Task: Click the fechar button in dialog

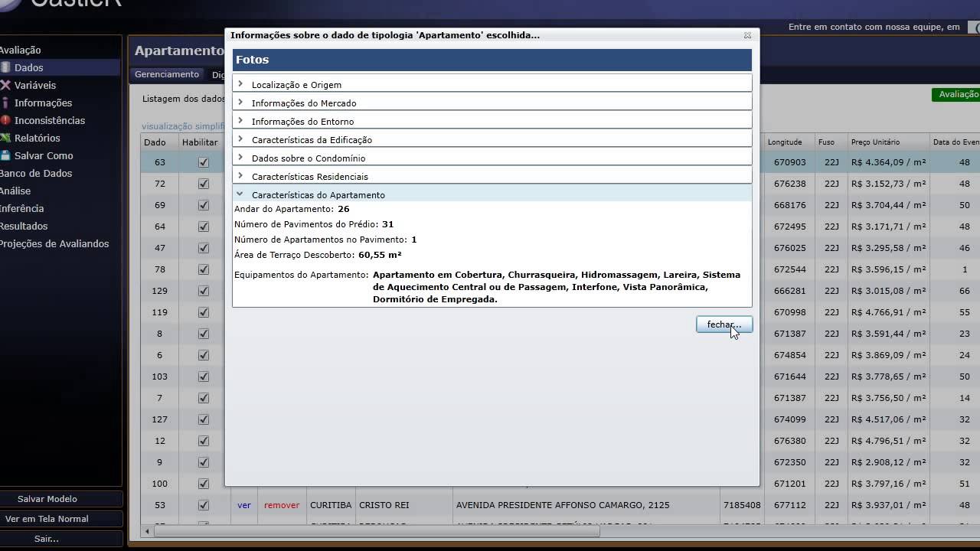Action: pyautogui.click(x=724, y=324)
